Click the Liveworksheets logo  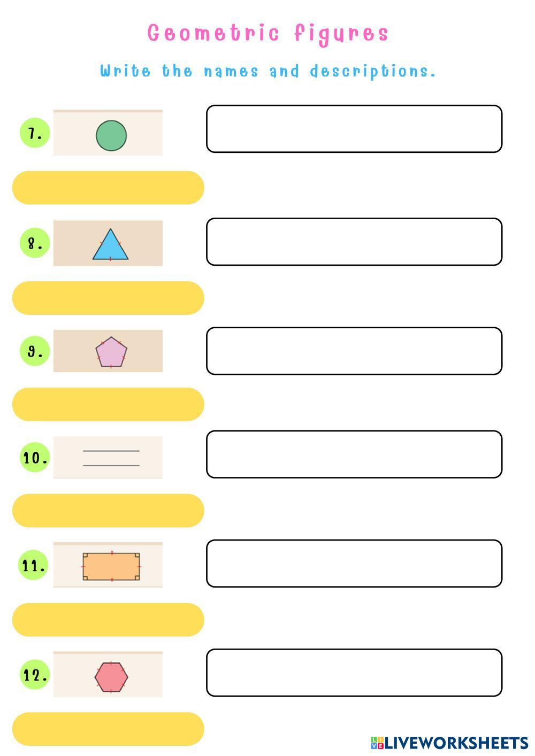pos(449,743)
